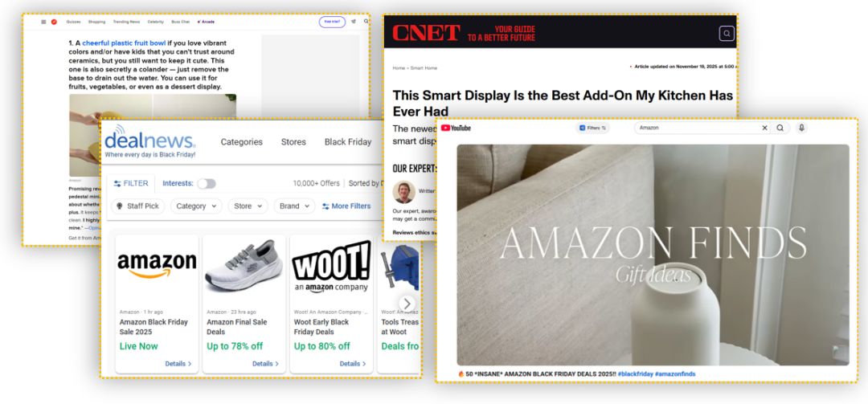Click the cheerful plastic fruit bowl link
This screenshot has height=404, width=868.
(125, 43)
